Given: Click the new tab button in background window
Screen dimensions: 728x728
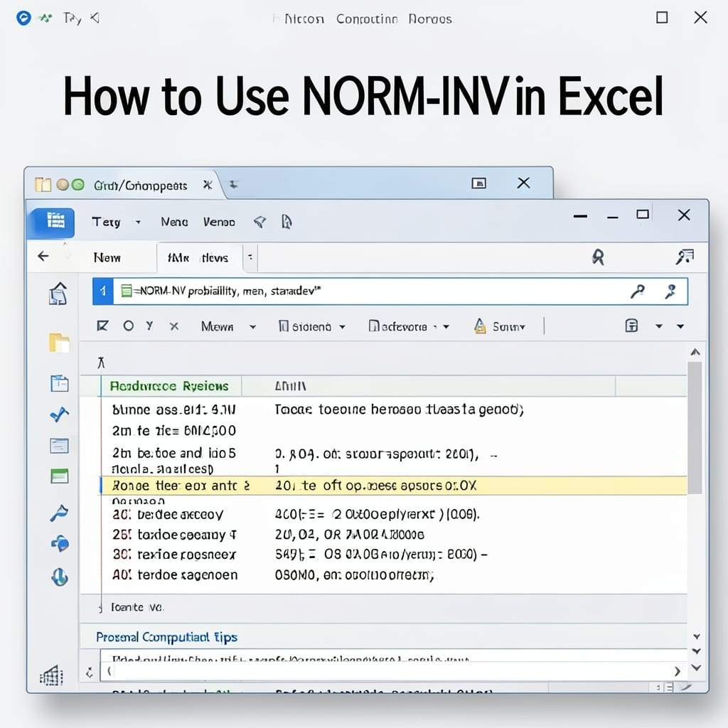Looking at the screenshot, I should coord(233,185).
